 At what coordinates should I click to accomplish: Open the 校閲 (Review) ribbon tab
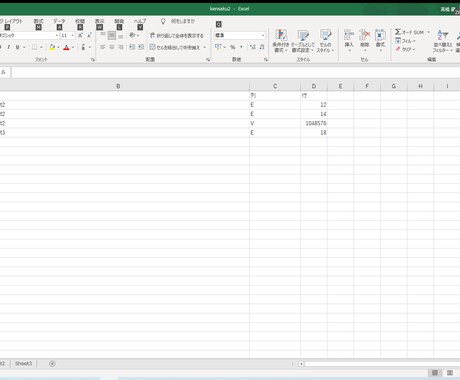80,21
